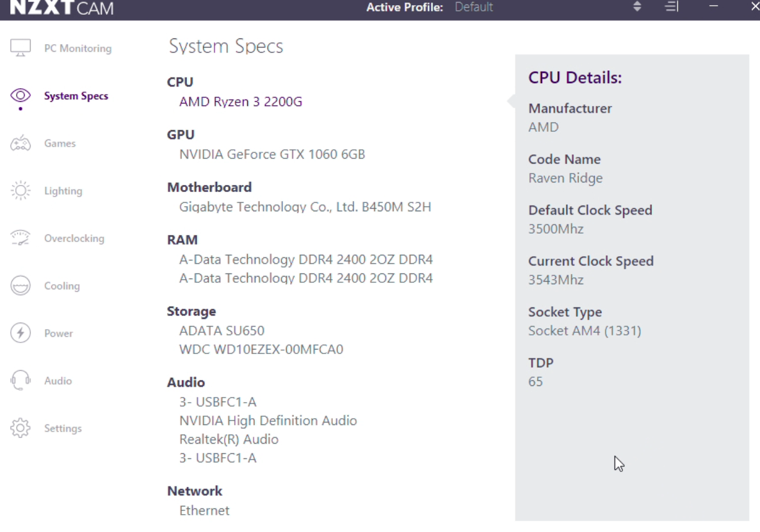The width and height of the screenshot is (760, 532).
Task: Open the Overclocking gauge icon
Action: [20, 238]
